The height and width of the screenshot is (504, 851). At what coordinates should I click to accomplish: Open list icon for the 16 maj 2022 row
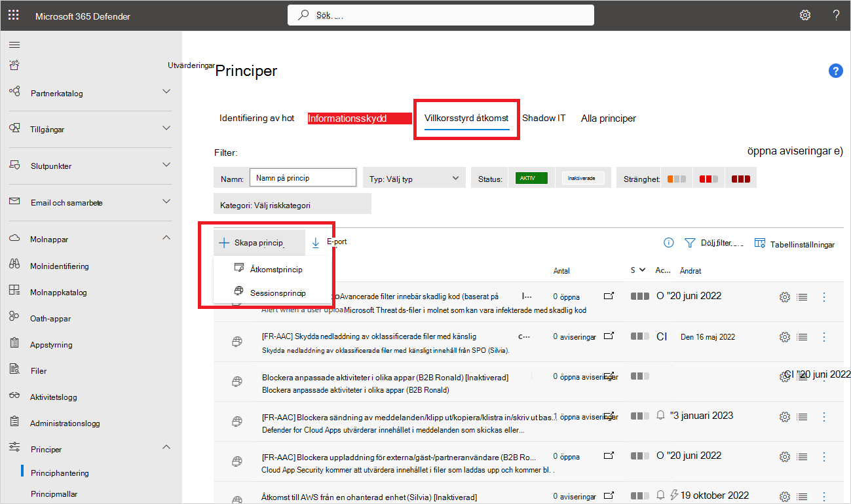[802, 337]
